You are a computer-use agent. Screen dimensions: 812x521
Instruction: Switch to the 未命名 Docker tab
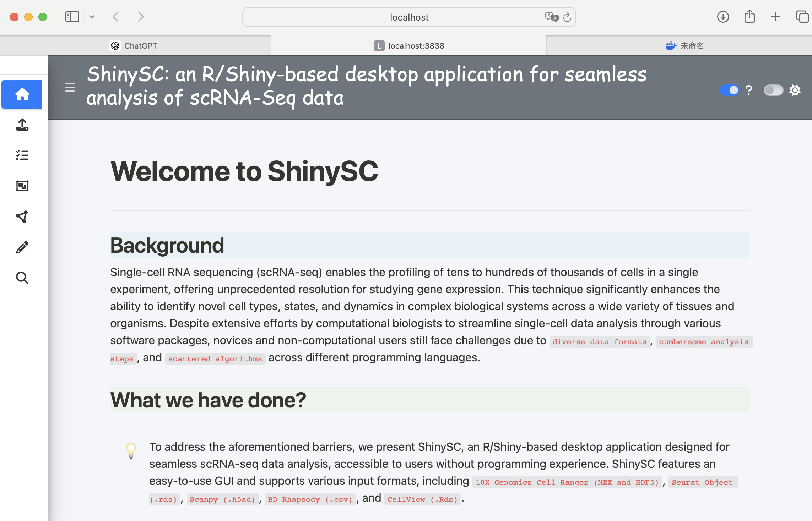pos(684,46)
